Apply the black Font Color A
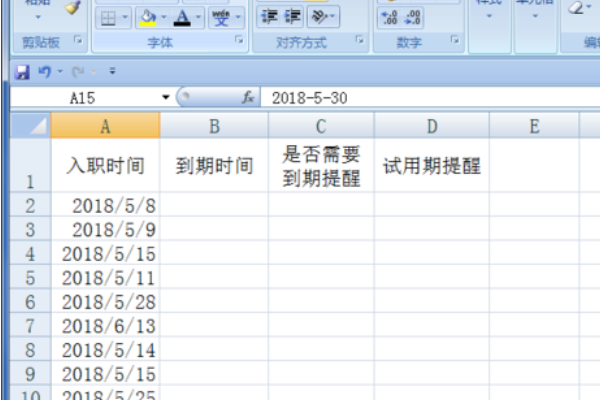Screen dimensions: 600x400 point(182,18)
